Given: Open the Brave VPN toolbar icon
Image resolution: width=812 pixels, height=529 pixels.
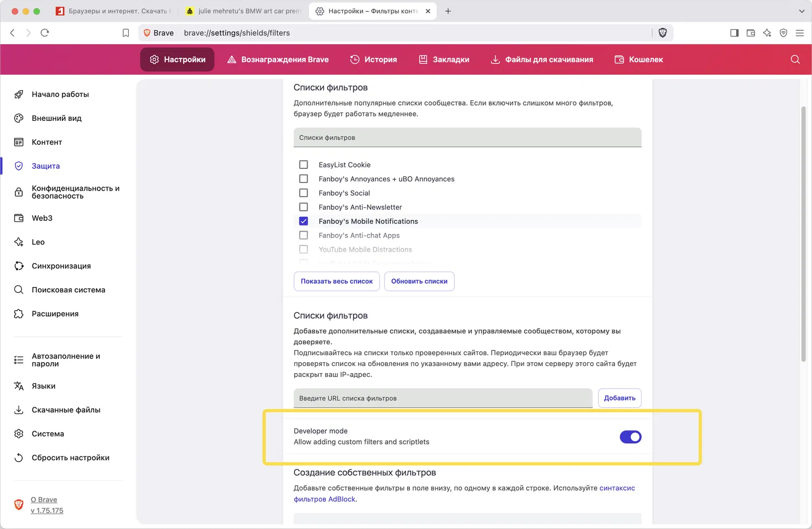Looking at the screenshot, I should pos(783,33).
